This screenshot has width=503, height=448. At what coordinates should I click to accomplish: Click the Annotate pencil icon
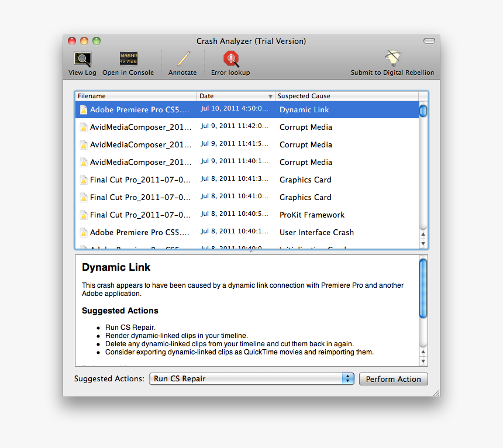coord(183,59)
